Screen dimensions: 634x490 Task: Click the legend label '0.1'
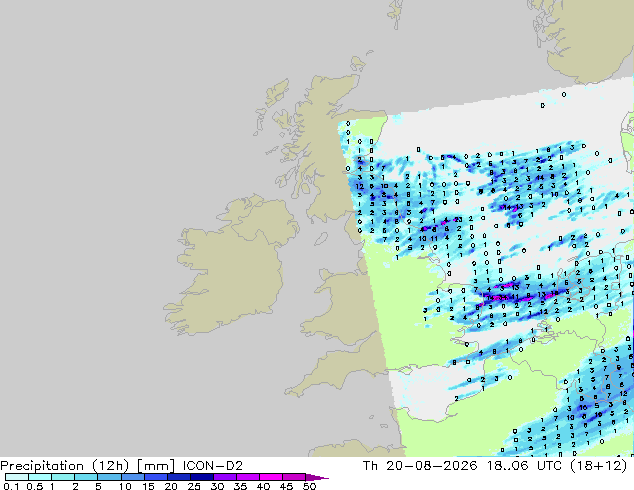coord(11,486)
